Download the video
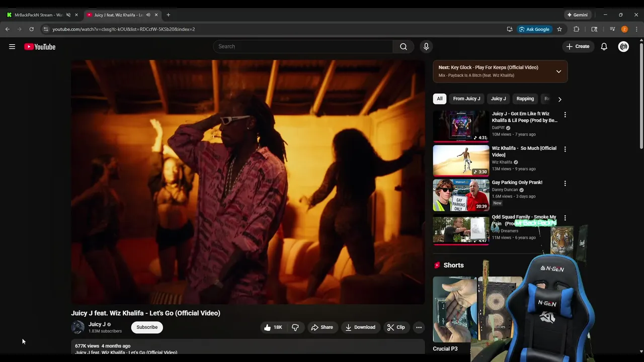Screen dimensions: 644x362 [x=360, y=327]
